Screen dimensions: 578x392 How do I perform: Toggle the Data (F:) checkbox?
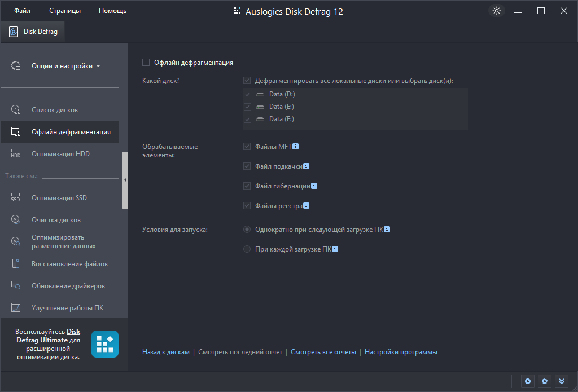coord(247,120)
